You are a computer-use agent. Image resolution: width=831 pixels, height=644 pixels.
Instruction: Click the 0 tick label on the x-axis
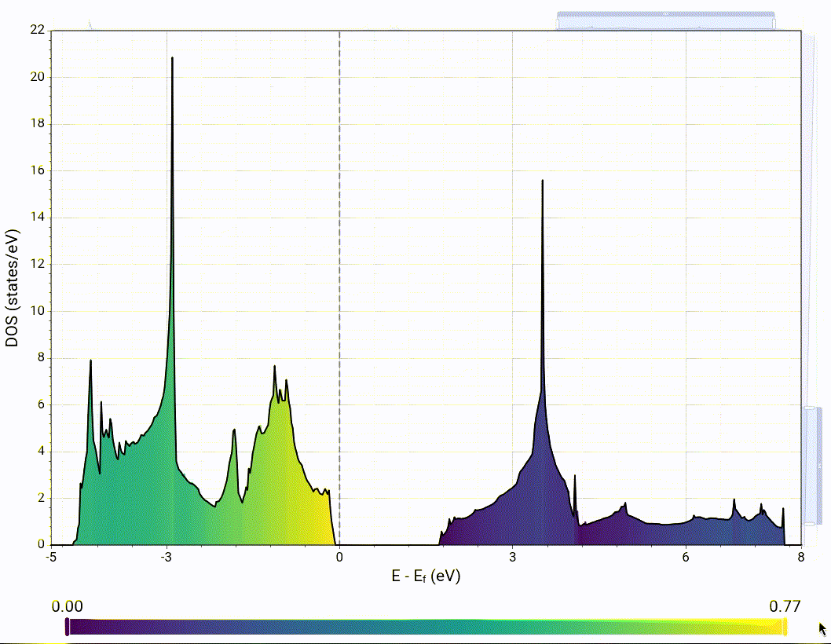pyautogui.click(x=339, y=557)
